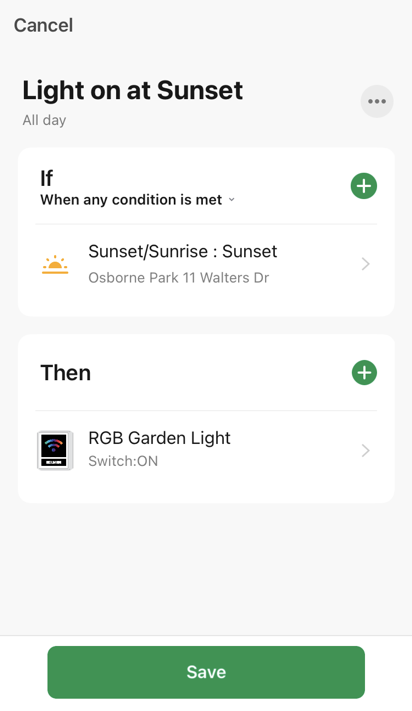Viewport: 412px width, 711px height.
Task: Open the RGB Garden Light chevron arrow
Action: [x=366, y=450]
